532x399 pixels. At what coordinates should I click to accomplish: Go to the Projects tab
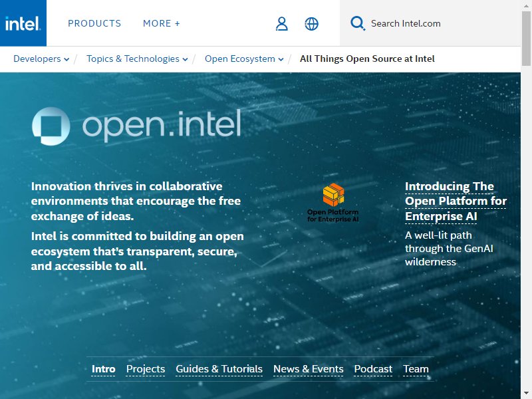click(146, 369)
